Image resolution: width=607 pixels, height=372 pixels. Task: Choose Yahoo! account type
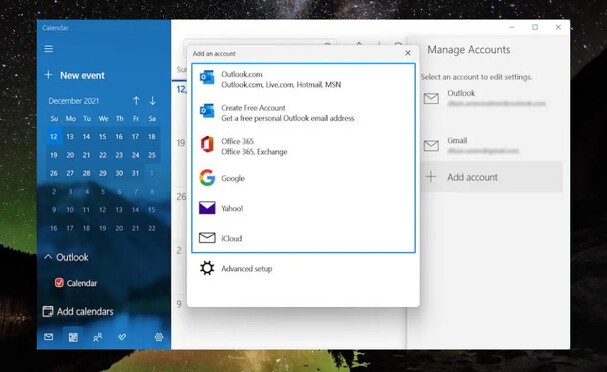303,208
